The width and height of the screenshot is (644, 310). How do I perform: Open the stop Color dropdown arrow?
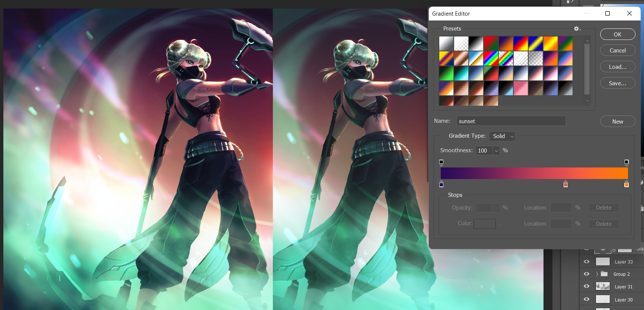[500, 224]
